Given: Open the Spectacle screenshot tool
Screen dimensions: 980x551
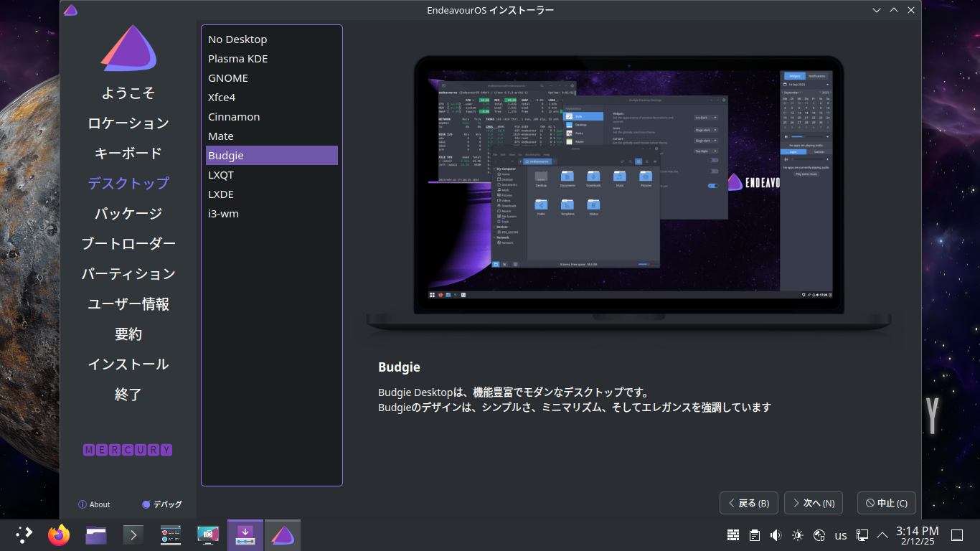Looking at the screenshot, I should [x=207, y=534].
